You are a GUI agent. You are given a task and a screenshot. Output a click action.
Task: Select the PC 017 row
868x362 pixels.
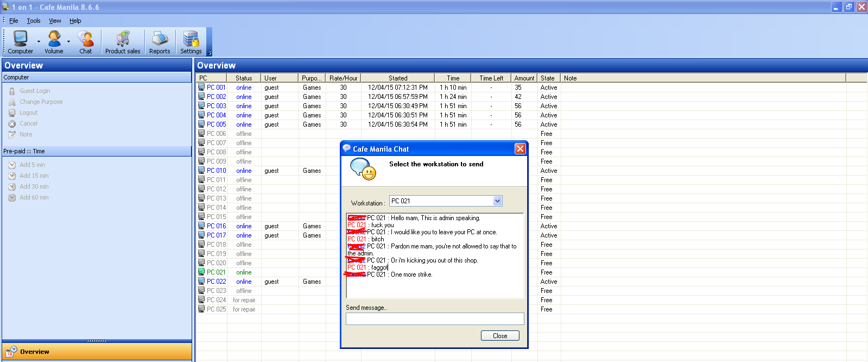click(531, 235)
